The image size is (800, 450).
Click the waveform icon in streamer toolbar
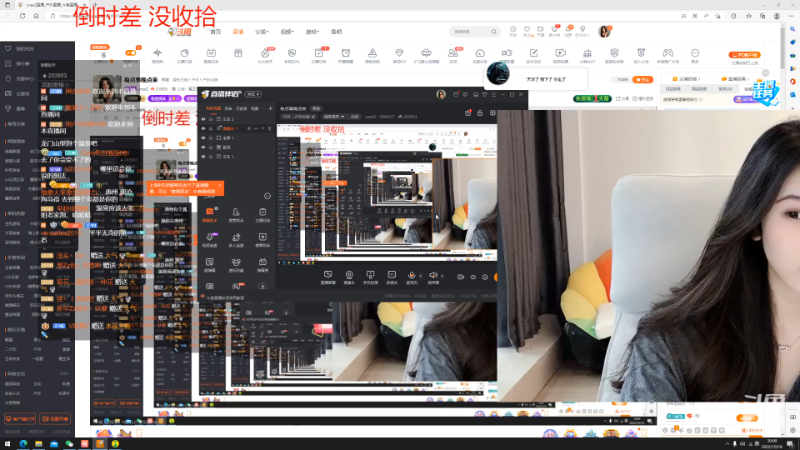click(157, 53)
